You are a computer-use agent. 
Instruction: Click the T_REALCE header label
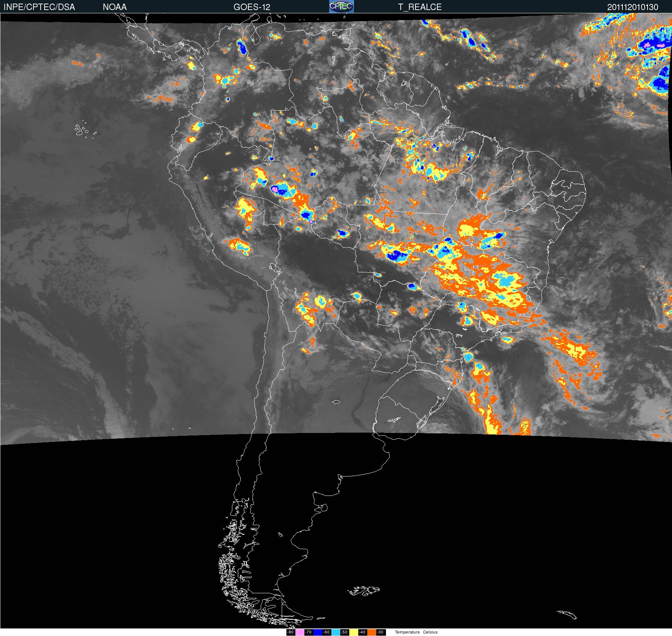(420, 7)
